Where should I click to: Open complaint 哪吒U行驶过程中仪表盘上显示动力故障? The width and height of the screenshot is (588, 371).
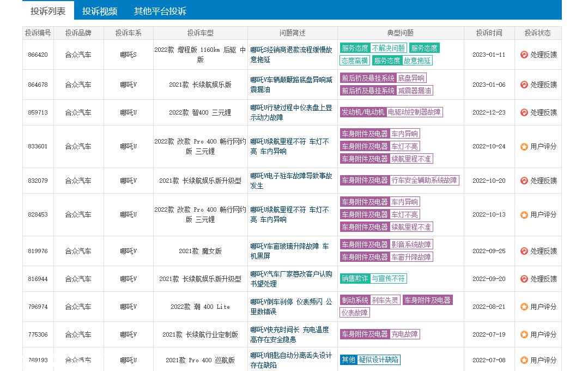tap(291, 112)
